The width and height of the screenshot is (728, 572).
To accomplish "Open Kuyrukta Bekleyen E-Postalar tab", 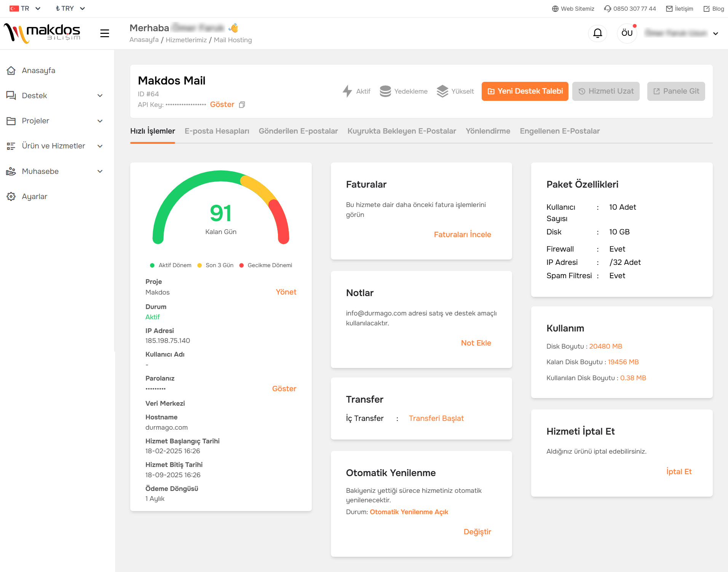I will coord(402,131).
